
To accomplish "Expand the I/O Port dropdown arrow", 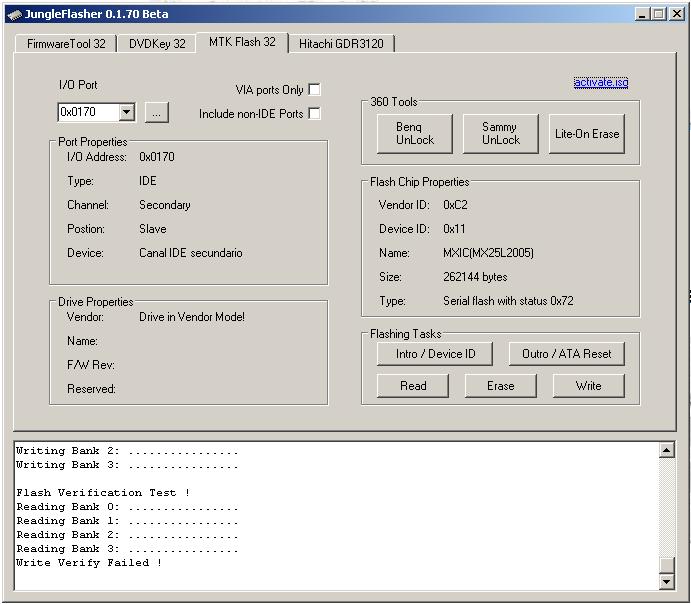I will 126,112.
